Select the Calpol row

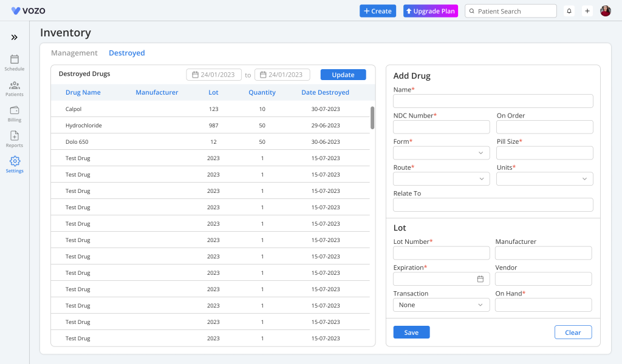tap(210, 109)
